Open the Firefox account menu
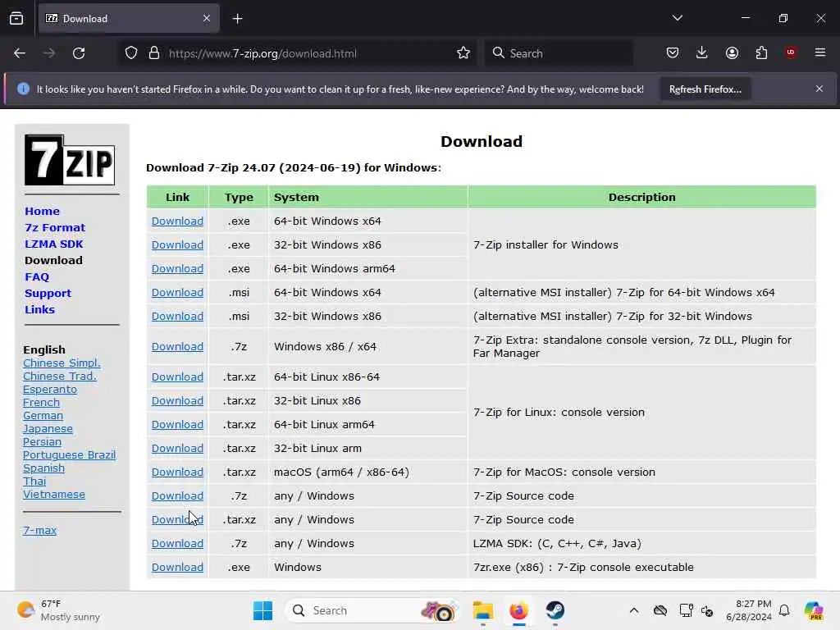 pyautogui.click(x=732, y=53)
